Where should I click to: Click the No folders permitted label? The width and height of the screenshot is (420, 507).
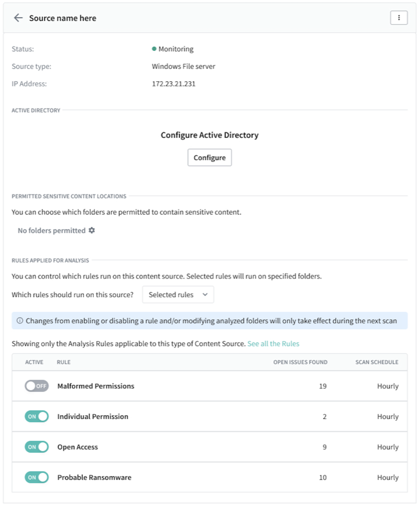(51, 230)
